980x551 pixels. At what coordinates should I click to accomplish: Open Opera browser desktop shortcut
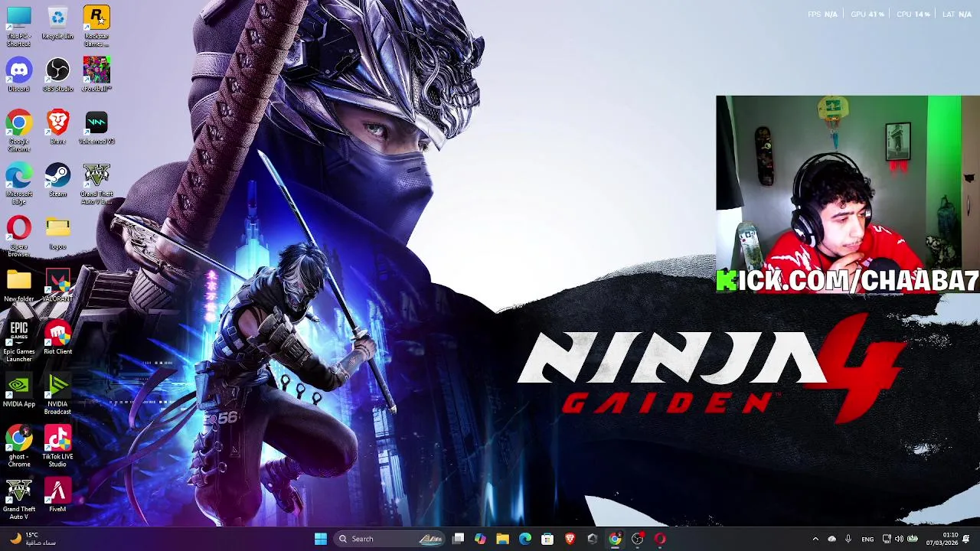(19, 236)
